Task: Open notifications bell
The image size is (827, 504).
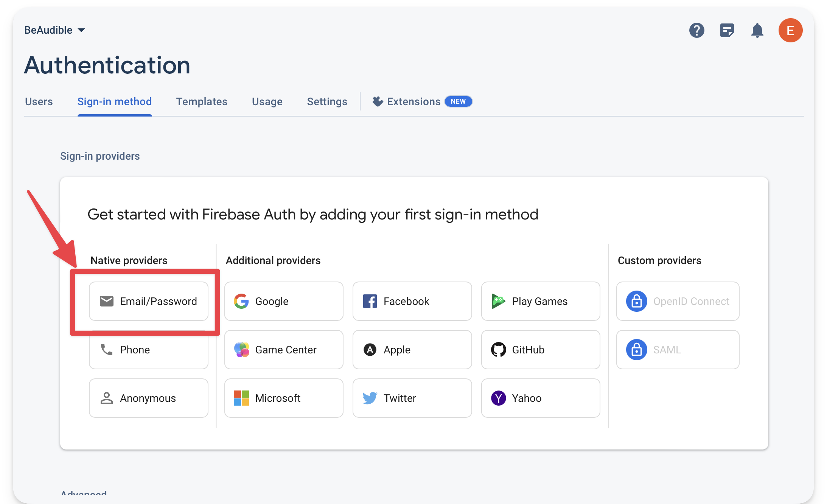Action: click(757, 30)
